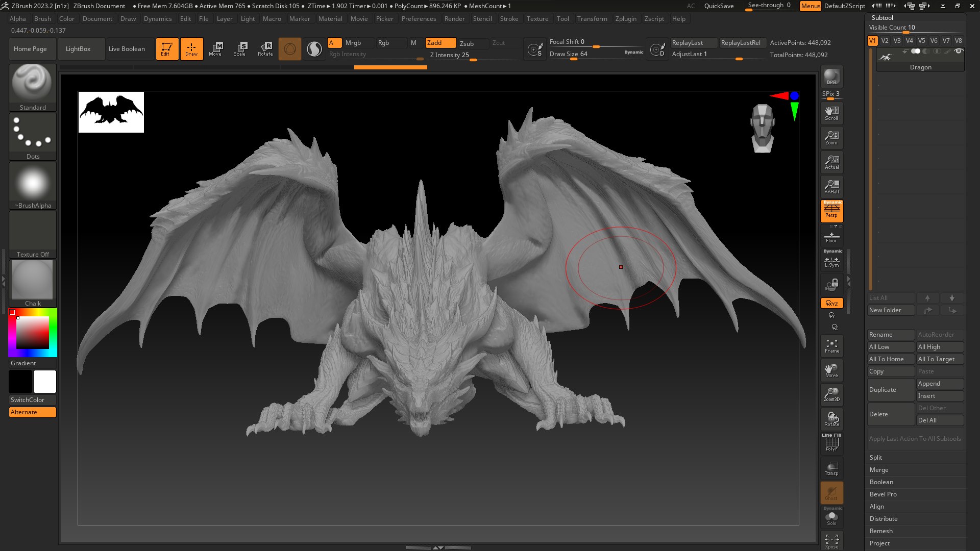Activate Edit mode button
Image resolution: width=980 pixels, height=551 pixels.
(167, 49)
